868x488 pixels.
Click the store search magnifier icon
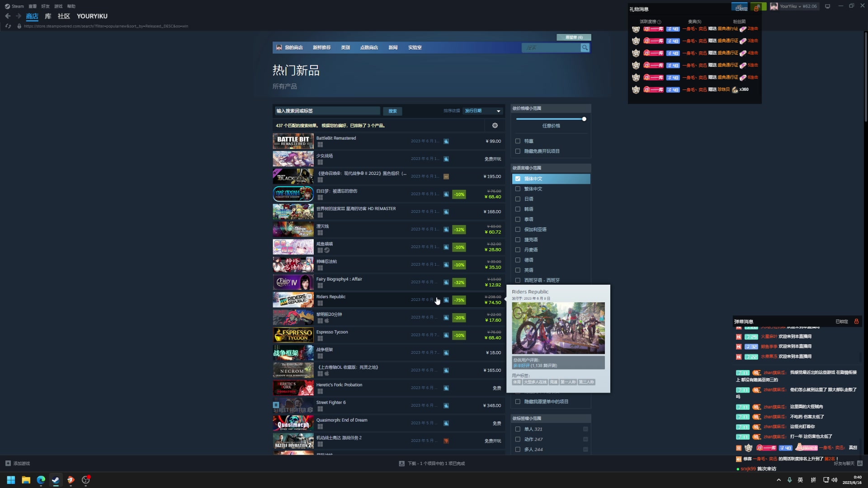(585, 47)
